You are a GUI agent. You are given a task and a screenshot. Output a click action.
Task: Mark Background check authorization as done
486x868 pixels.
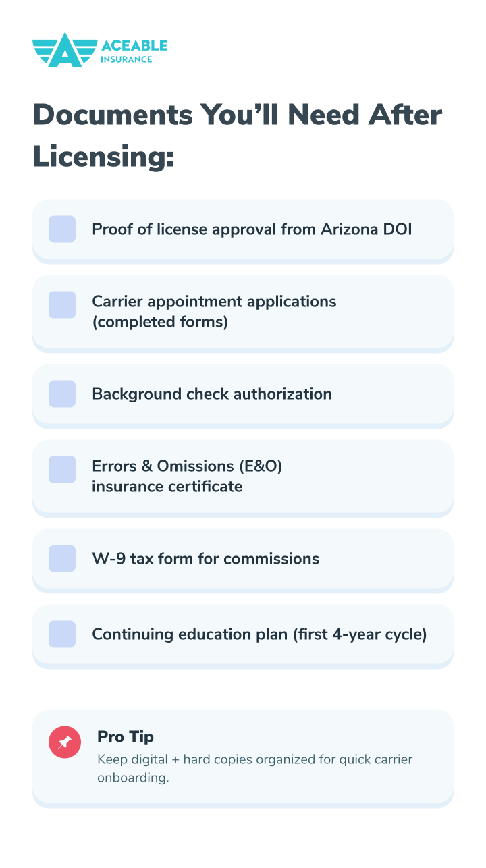click(62, 394)
